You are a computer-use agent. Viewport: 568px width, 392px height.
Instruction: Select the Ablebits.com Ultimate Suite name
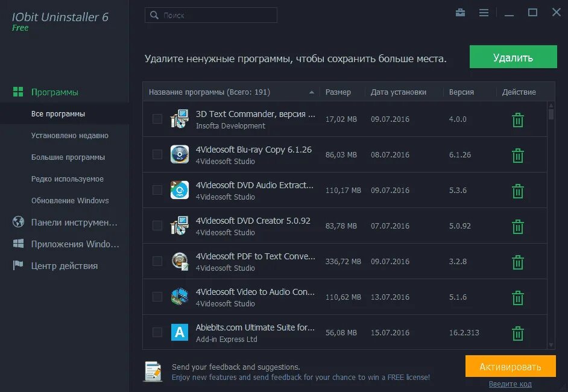255,327
